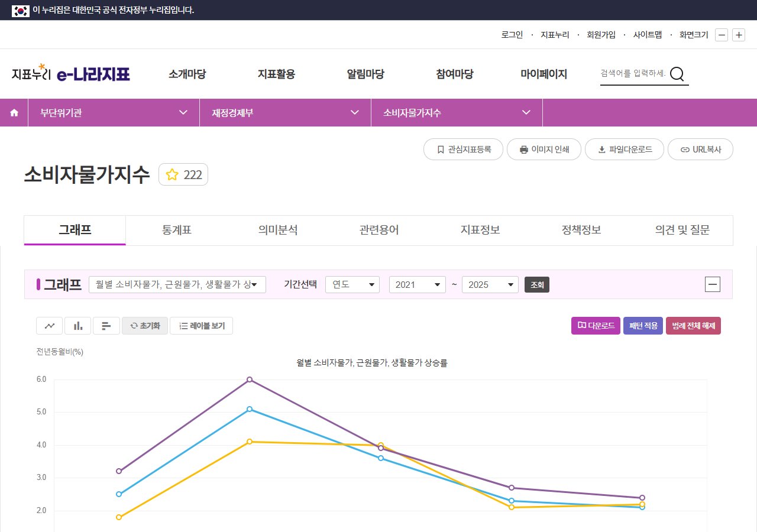Open the 소개마당 menu
The image size is (757, 532).
[x=187, y=74]
